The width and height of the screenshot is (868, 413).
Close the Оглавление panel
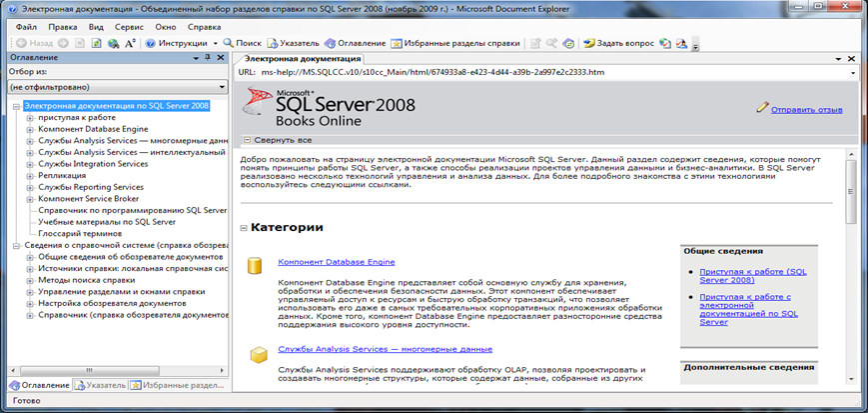[x=221, y=58]
